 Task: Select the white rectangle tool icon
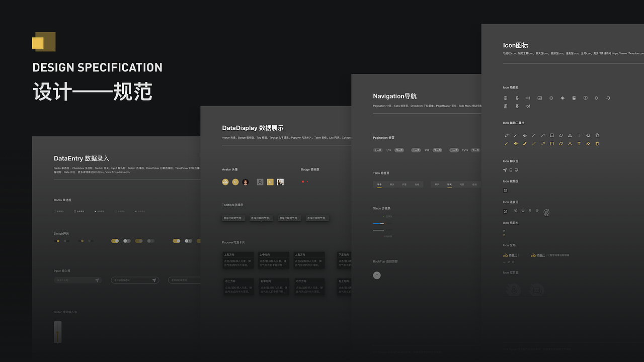coord(552,135)
